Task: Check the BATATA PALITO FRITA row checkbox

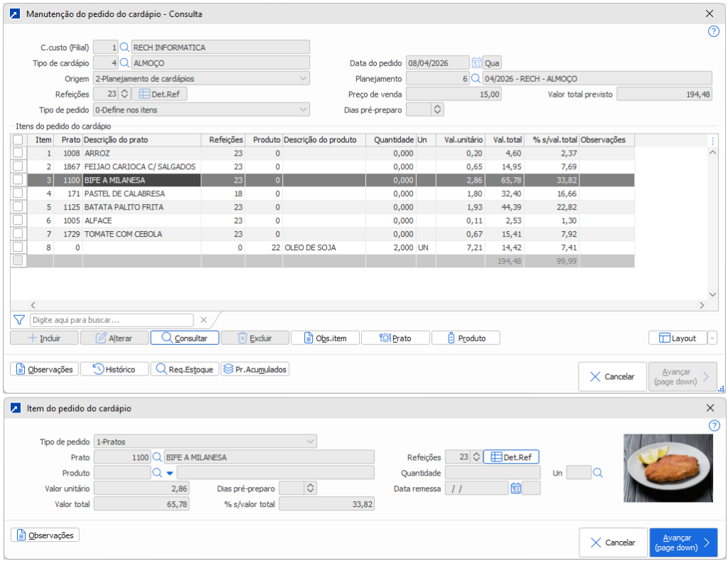Action: [x=18, y=207]
